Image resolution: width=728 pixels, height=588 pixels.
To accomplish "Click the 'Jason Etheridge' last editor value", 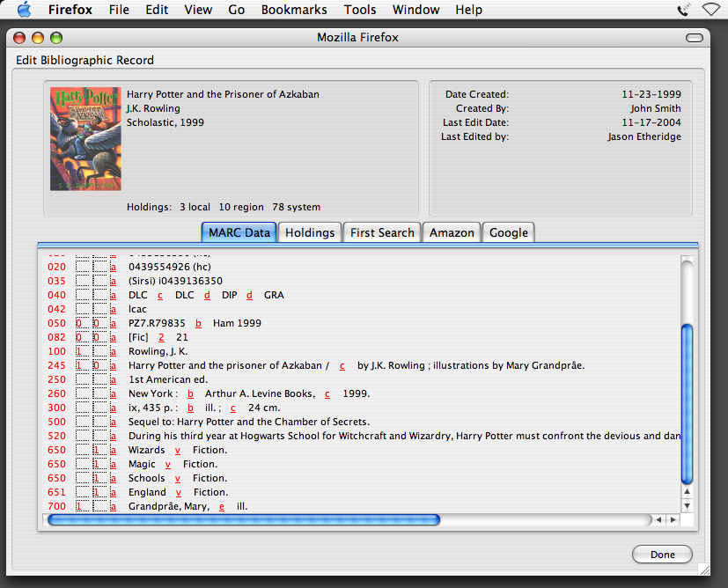I will point(644,136).
